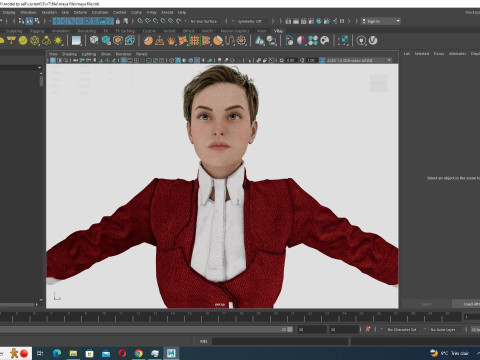Open the Hypershade window icon
The image size is (480, 360).
(319, 21)
